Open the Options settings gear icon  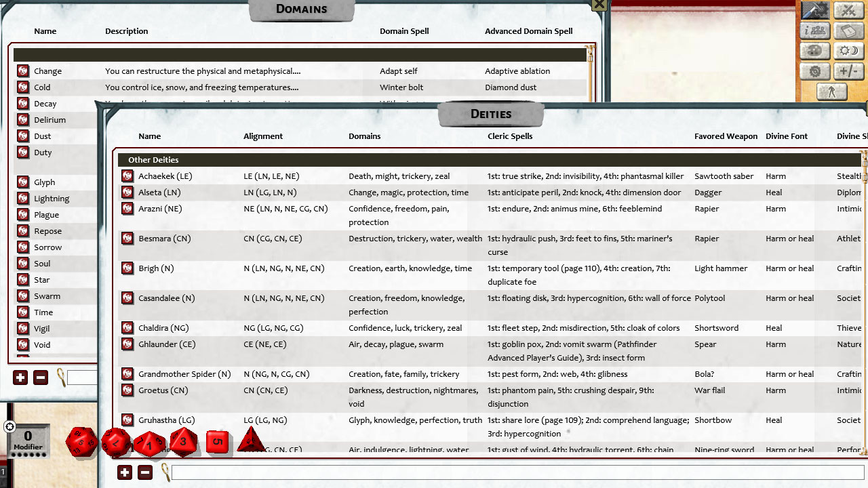tap(814, 71)
